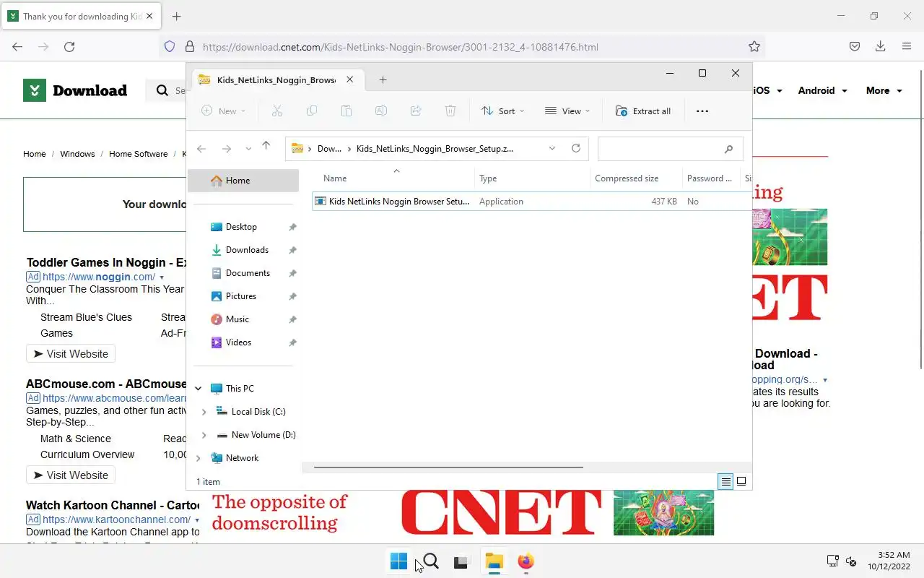
Task: Expand New Volume (D:) tree node
Action: pos(204,435)
